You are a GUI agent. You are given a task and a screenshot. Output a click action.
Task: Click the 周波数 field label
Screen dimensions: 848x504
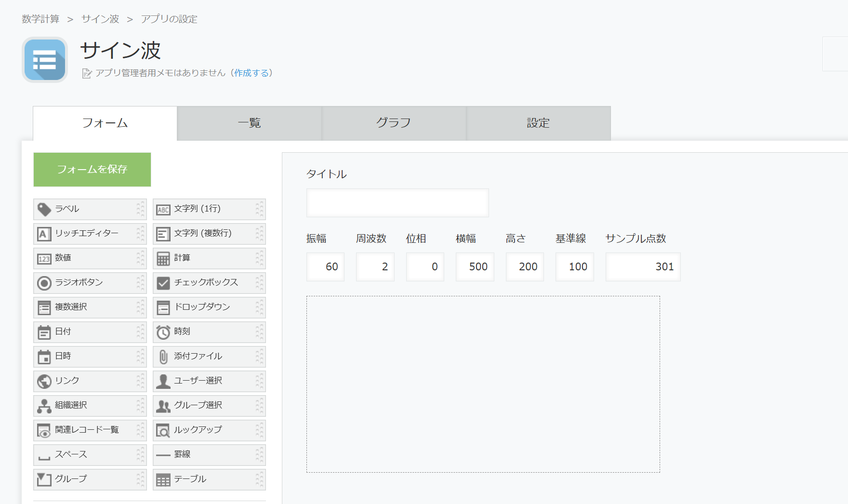(x=371, y=239)
